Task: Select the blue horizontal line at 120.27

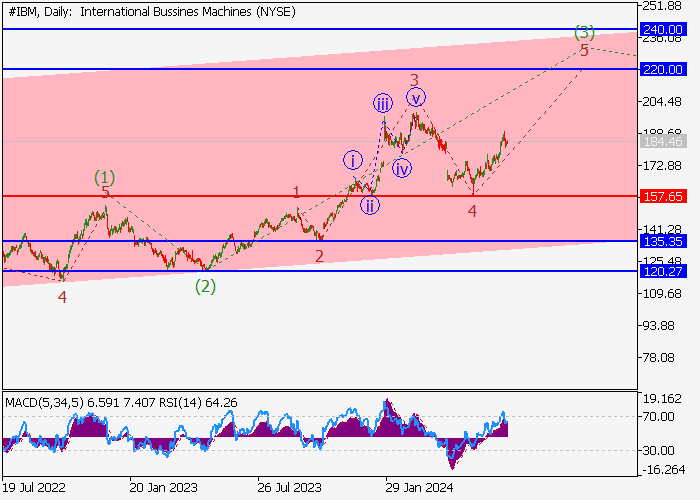Action: (320, 271)
